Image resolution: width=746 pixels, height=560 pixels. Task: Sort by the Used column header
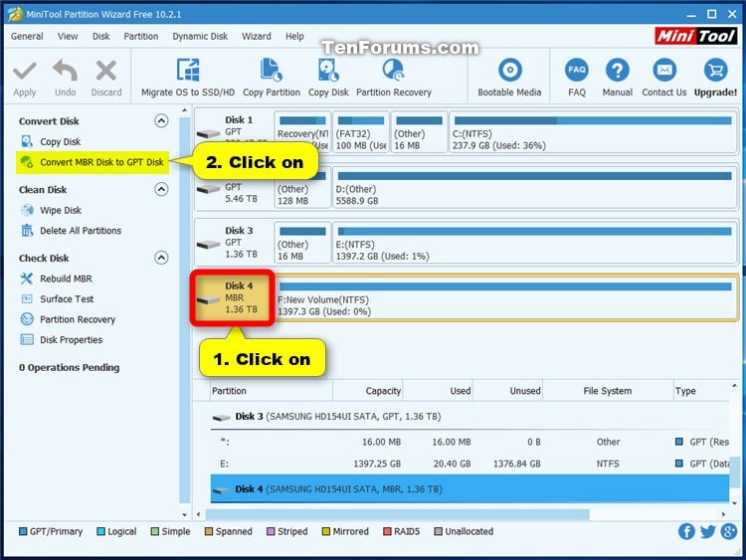438,391
